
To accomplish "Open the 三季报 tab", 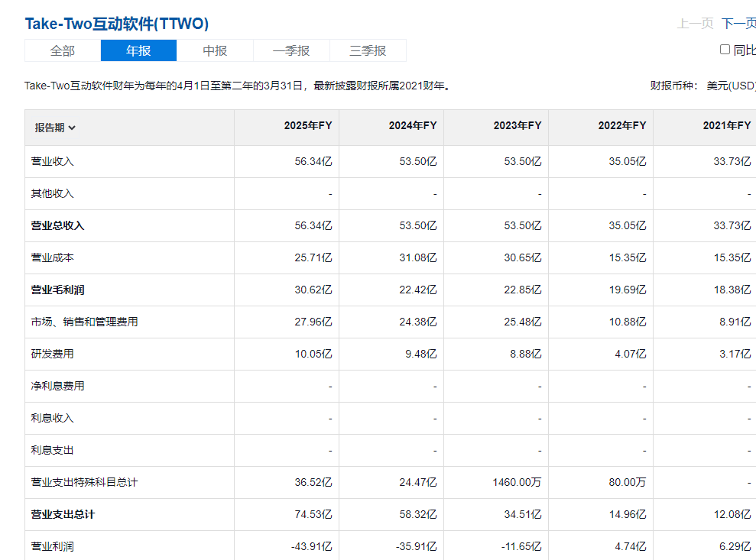I will point(368,50).
